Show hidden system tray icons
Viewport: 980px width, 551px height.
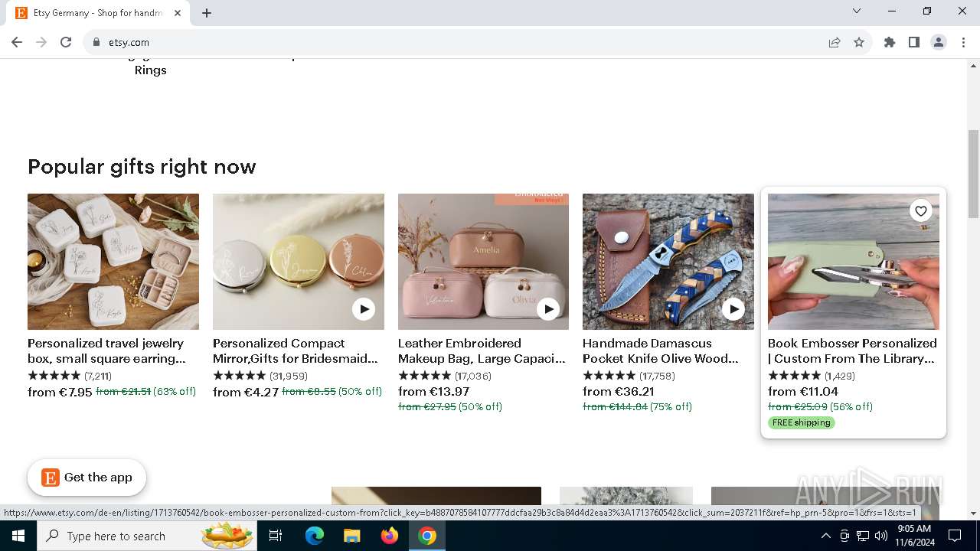point(825,536)
